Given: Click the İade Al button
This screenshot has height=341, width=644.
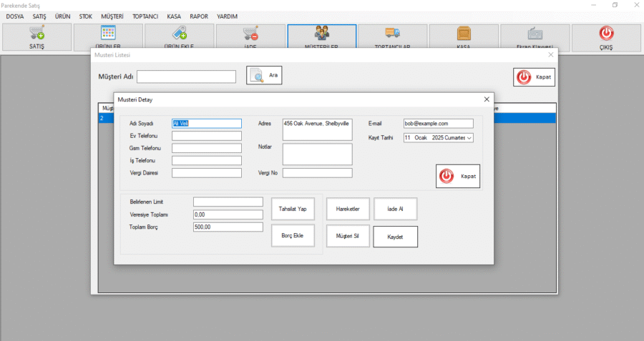Looking at the screenshot, I should tap(396, 209).
